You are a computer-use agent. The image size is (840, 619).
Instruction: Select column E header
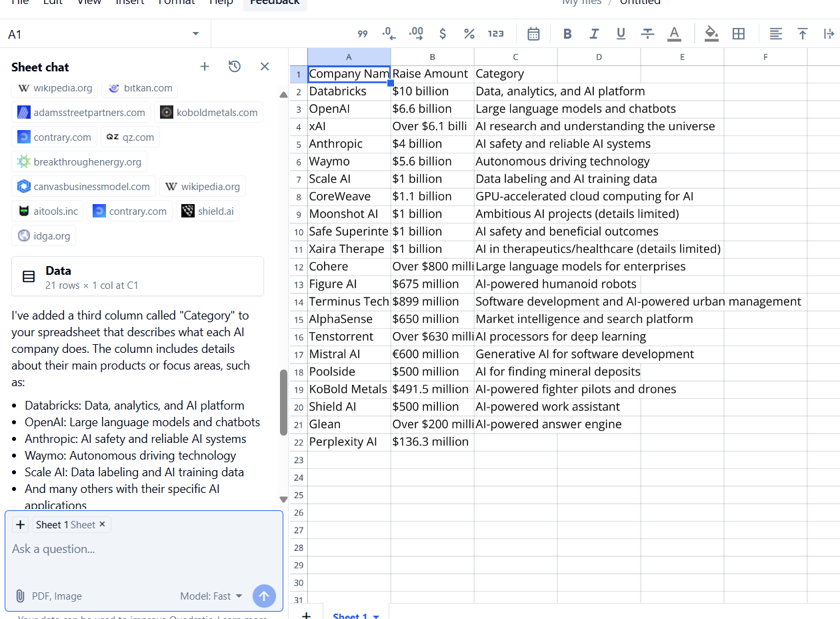point(682,57)
